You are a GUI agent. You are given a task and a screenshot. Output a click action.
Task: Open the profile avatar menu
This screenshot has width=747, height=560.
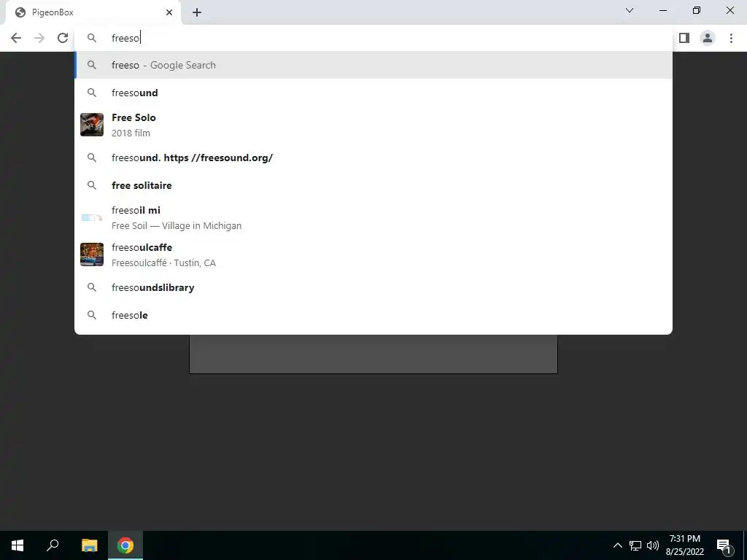point(708,38)
